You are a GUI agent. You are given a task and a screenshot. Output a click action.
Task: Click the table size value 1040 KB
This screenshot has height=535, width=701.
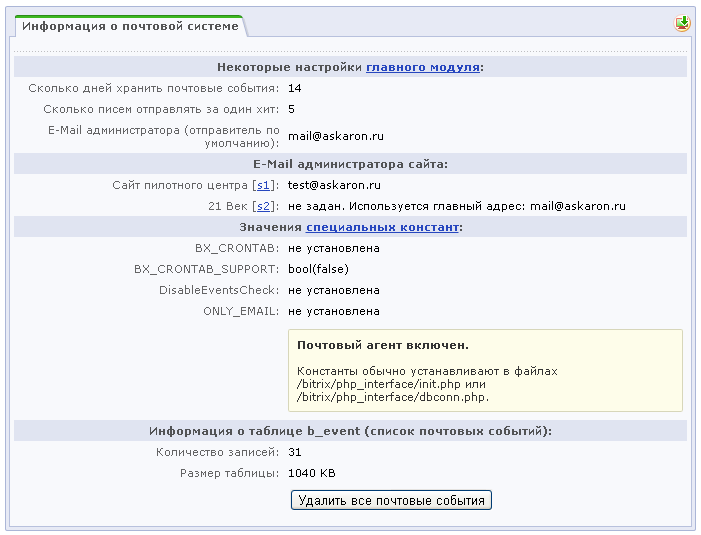(x=311, y=473)
